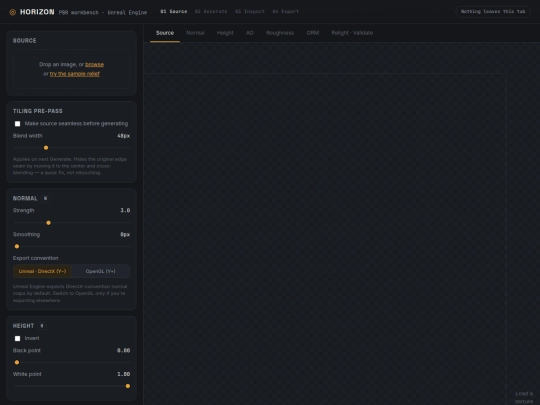This screenshot has height=405, width=540.
Task: Open the Normal preview tab
Action: 195,33
